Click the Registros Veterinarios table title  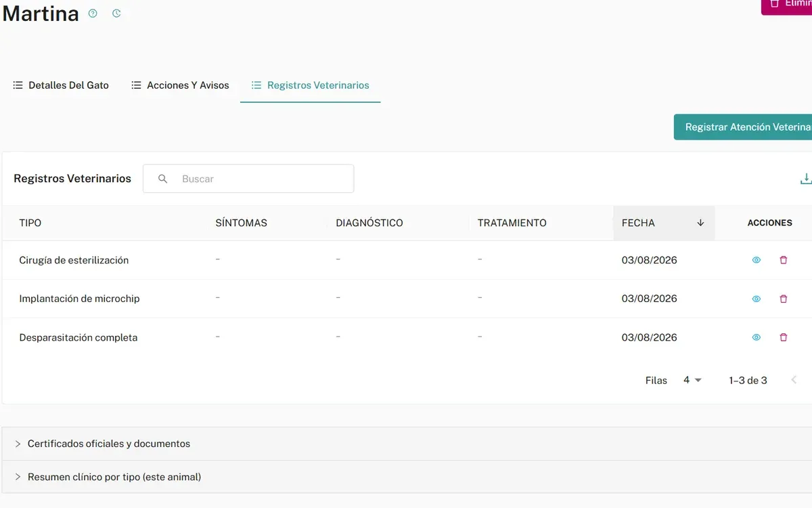pos(72,179)
